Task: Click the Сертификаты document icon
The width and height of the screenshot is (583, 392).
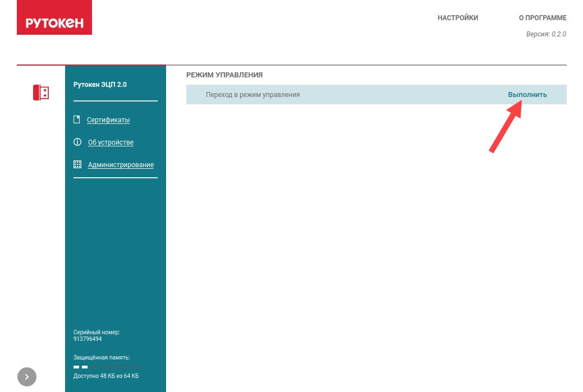Action: coord(77,119)
